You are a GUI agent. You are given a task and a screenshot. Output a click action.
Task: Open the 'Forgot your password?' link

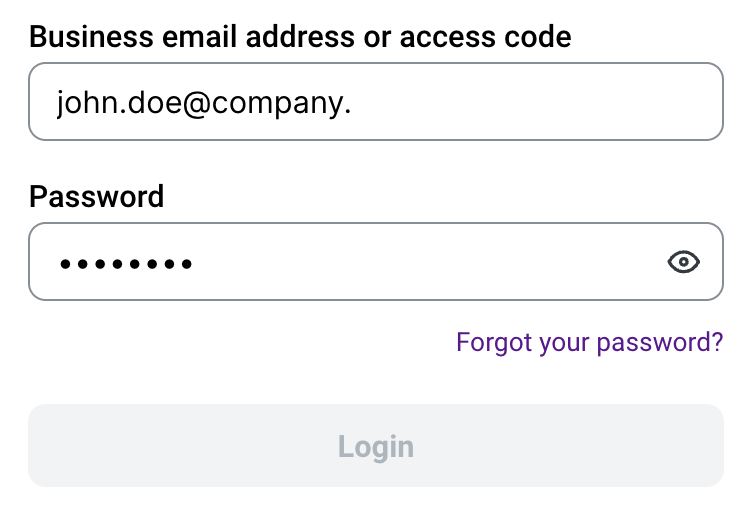[x=589, y=343]
